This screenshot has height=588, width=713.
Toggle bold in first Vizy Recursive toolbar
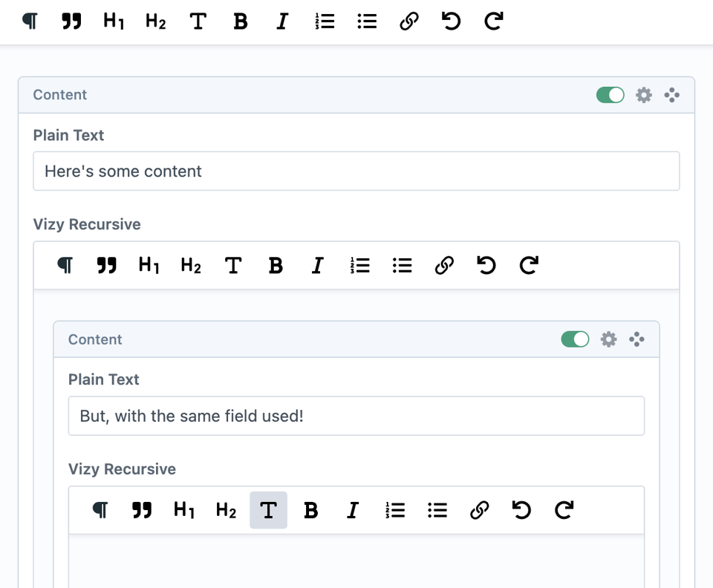point(275,265)
